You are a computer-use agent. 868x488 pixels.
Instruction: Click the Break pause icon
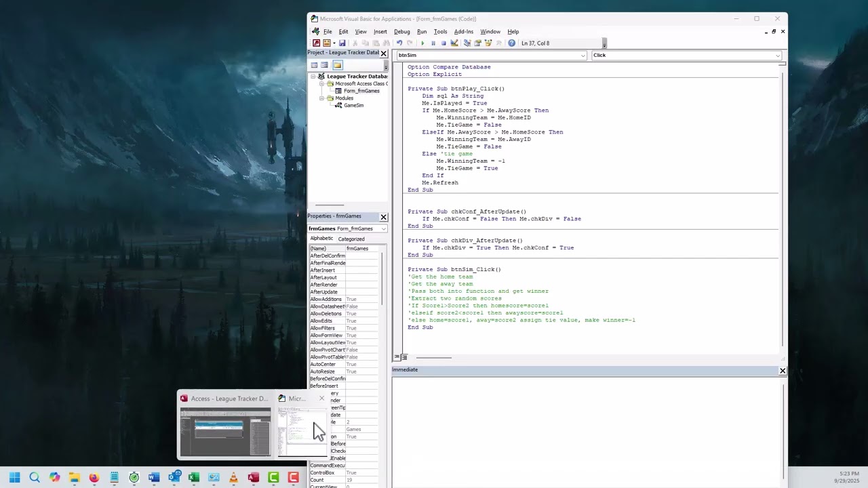pos(433,43)
